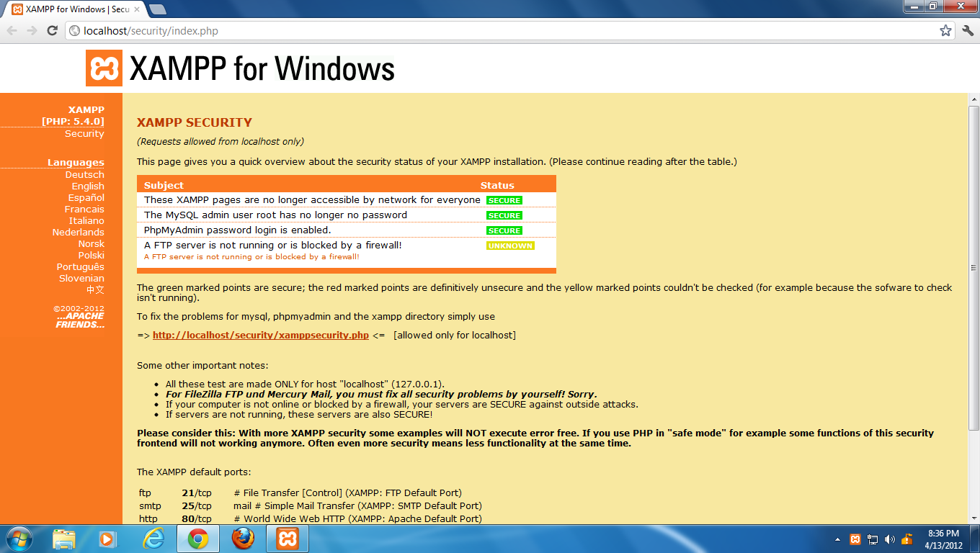Click the Apache Friends copyright text

coord(79,317)
